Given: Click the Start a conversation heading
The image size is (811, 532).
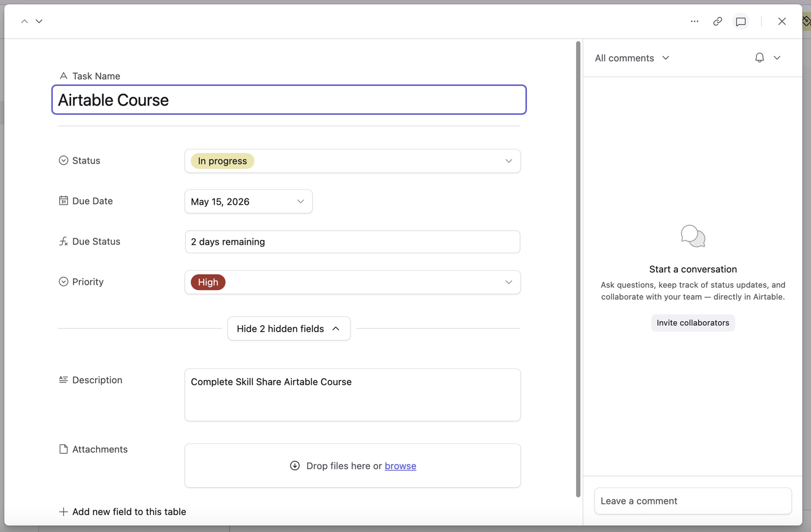Looking at the screenshot, I should point(693,269).
